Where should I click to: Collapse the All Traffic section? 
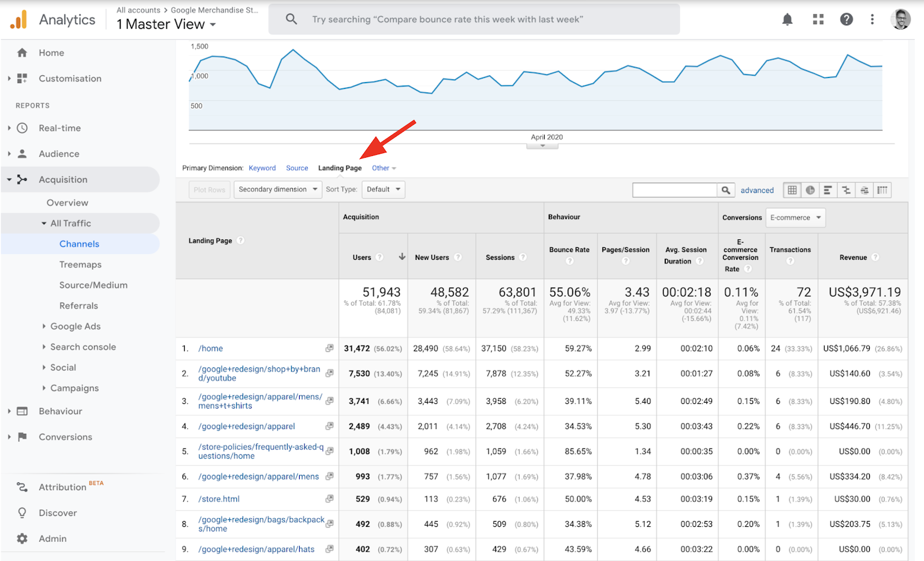pyautogui.click(x=44, y=224)
